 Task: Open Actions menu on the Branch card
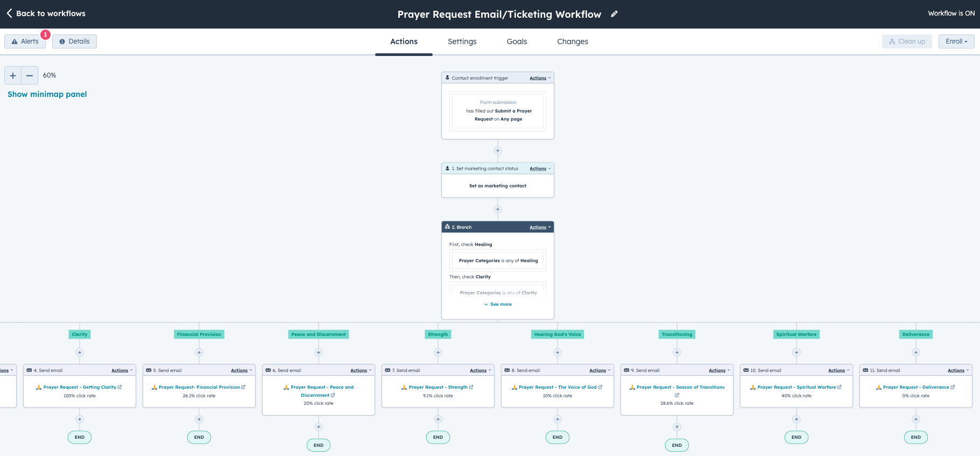540,227
